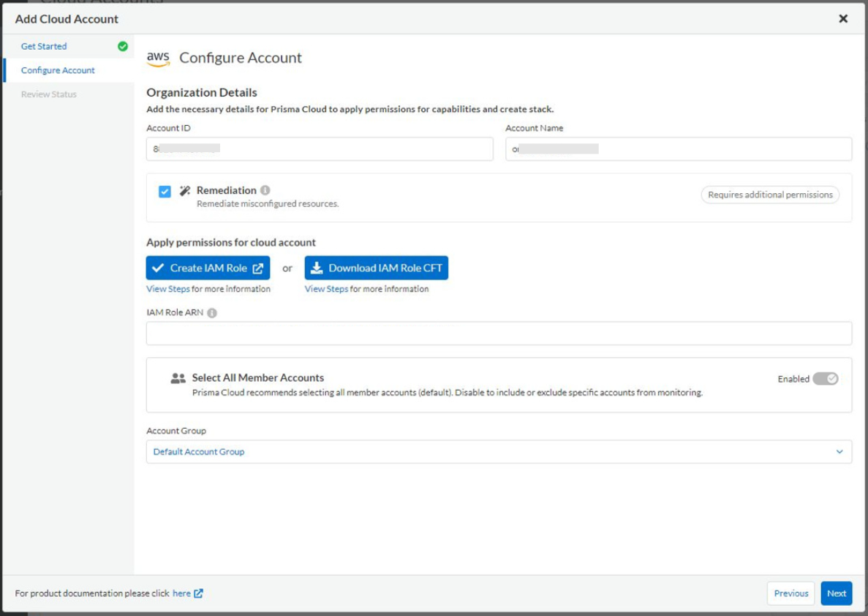
Task: Click the Remediation info icon
Action: [x=265, y=190]
